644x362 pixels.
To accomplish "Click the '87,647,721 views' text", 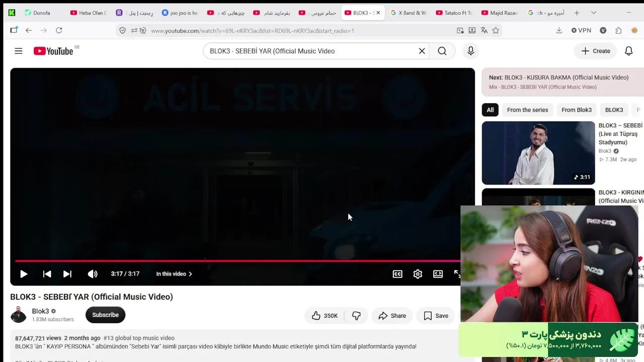I will [x=38, y=338].
